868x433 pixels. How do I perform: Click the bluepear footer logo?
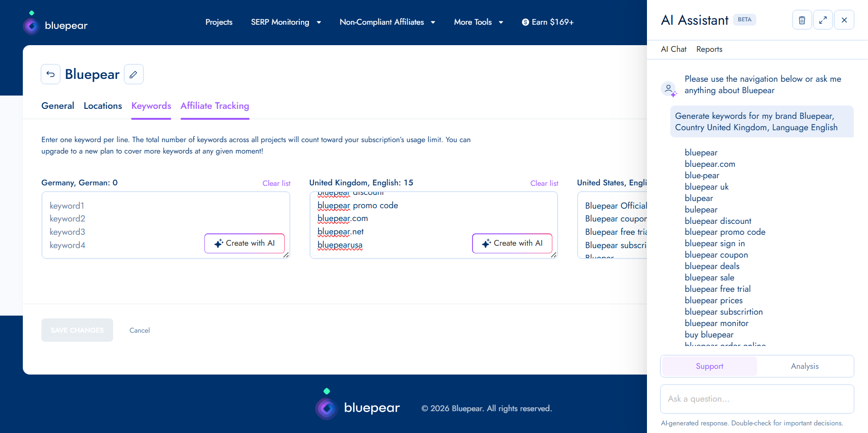(x=357, y=404)
